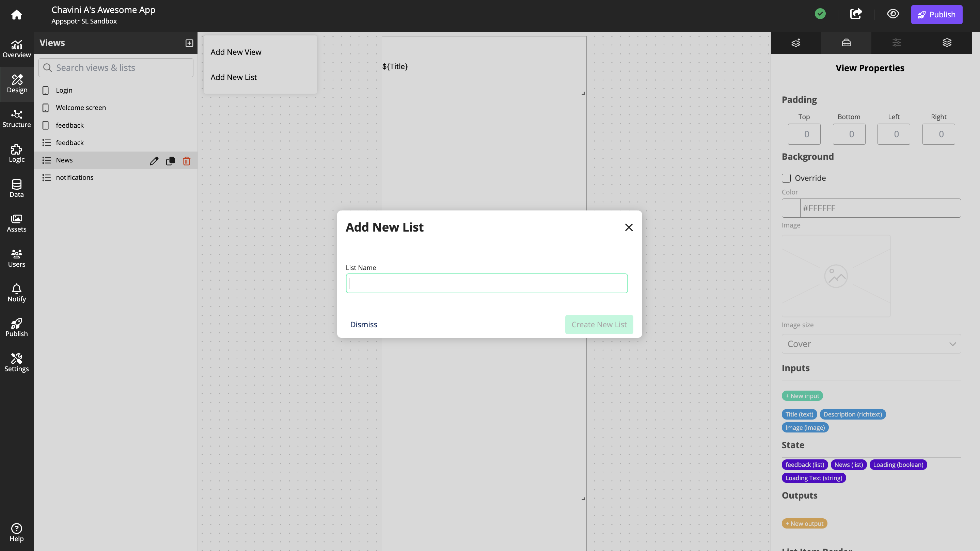Image resolution: width=980 pixels, height=551 pixels.
Task: Select the Welcome screen view
Action: coord(116,108)
